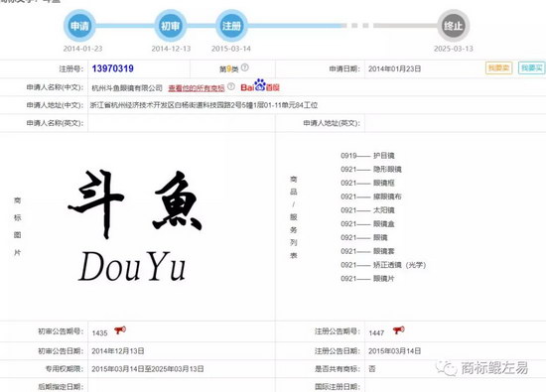Open registration number 13970319 link
The width and height of the screenshot is (546, 392).
pyautogui.click(x=113, y=68)
